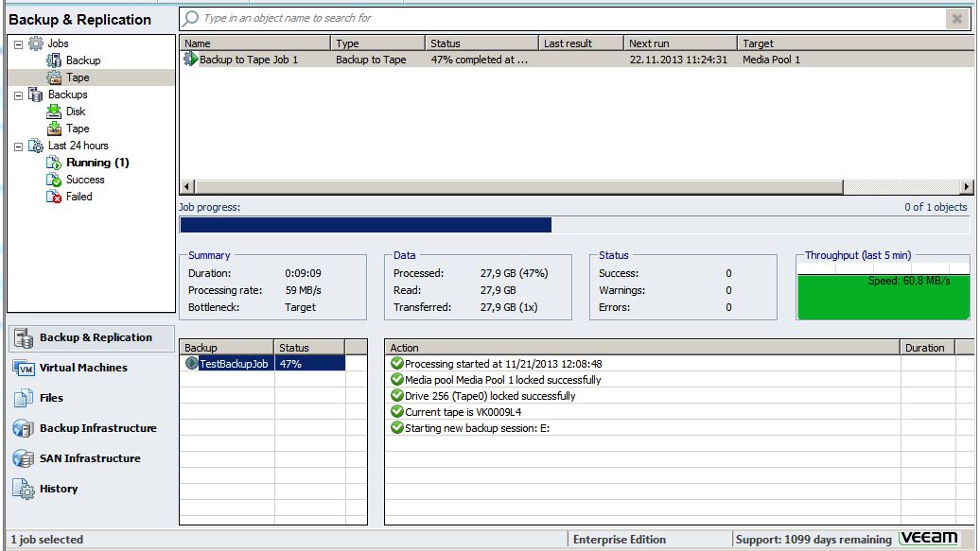Select the Tape item under Jobs
Image resolution: width=980 pixels, height=551 pixels.
(78, 77)
